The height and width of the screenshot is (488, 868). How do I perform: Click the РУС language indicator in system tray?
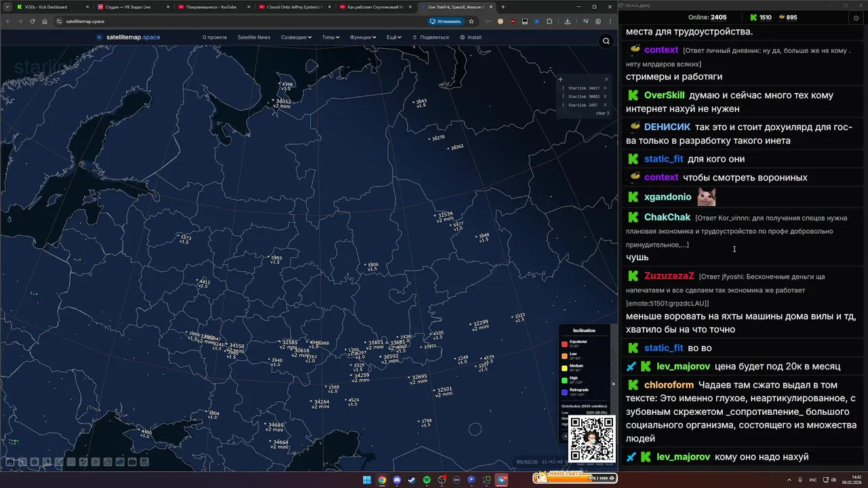tap(813, 479)
